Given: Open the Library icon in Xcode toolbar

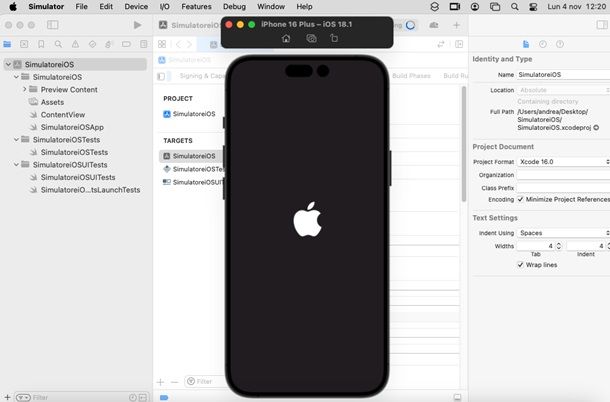Looking at the screenshot, I should [434, 25].
